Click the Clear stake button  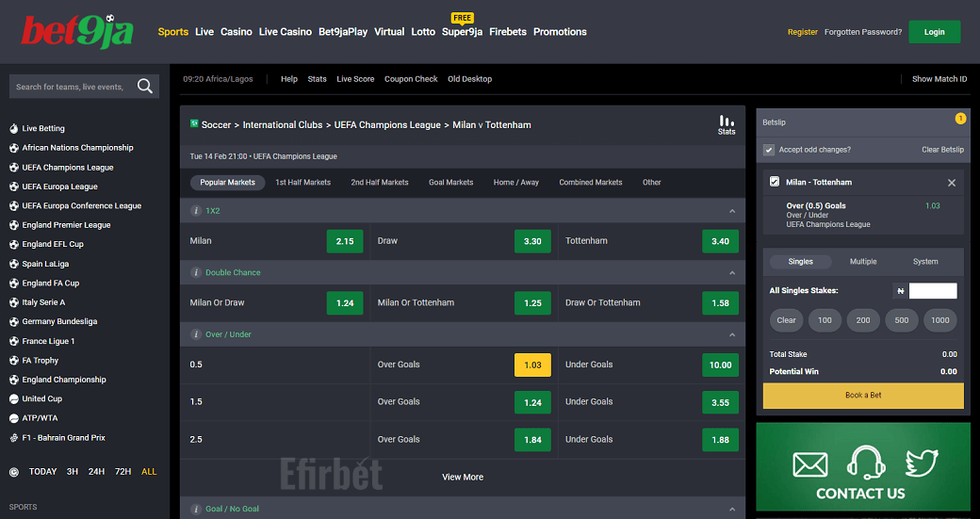coord(786,320)
